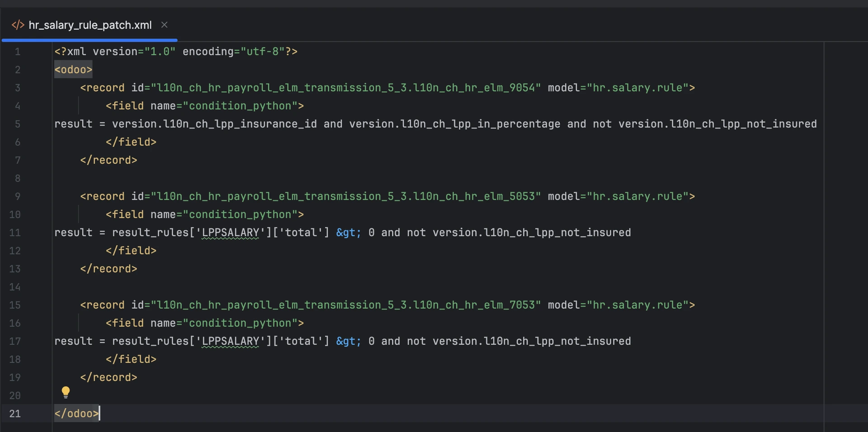Image resolution: width=868 pixels, height=432 pixels.
Task: Click lpp_not_insured at end of line 11
Action: (x=583, y=233)
